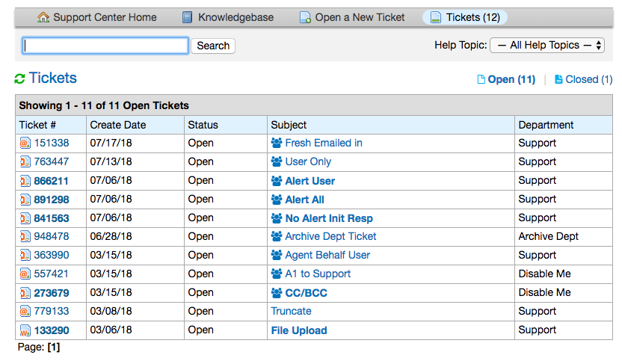
Task: Click the collaborators icon next to Fresh Emailed in
Action: [277, 143]
